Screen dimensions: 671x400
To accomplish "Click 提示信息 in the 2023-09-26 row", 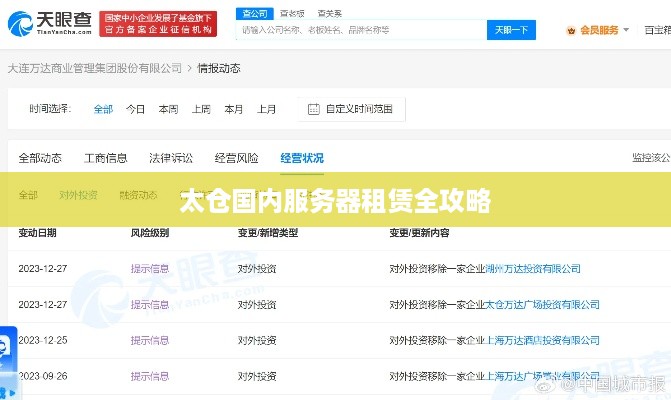I will 150,376.
